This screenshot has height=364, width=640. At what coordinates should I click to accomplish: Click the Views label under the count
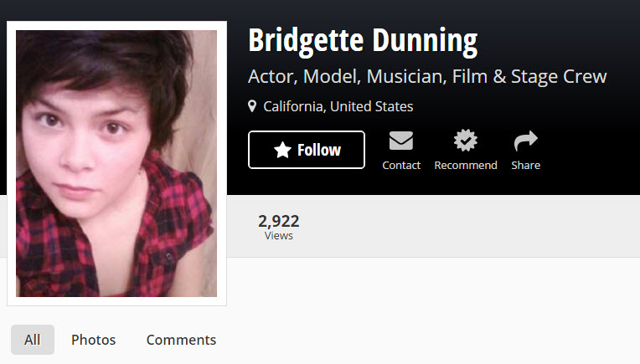[x=279, y=236]
